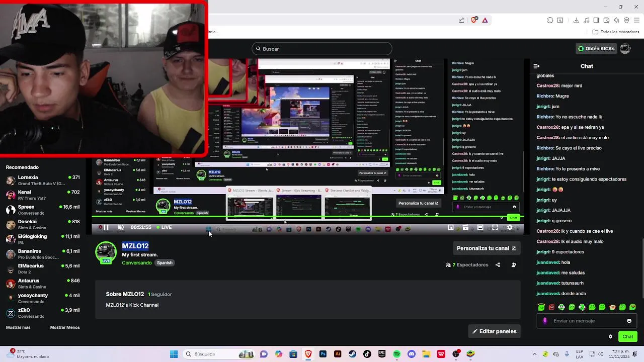The width and height of the screenshot is (644, 362).
Task: Open 'Todos los marcadores' bookmarks folder
Action: coord(616,32)
